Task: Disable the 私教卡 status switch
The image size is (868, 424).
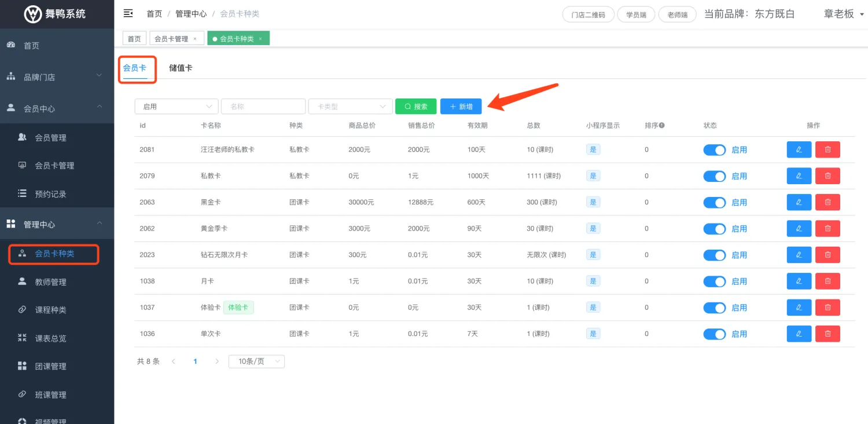Action: point(714,176)
